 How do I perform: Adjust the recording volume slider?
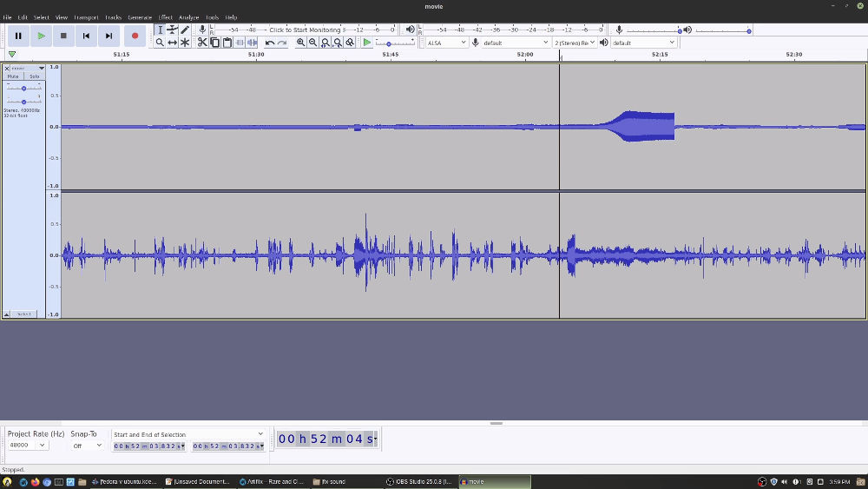[654, 30]
